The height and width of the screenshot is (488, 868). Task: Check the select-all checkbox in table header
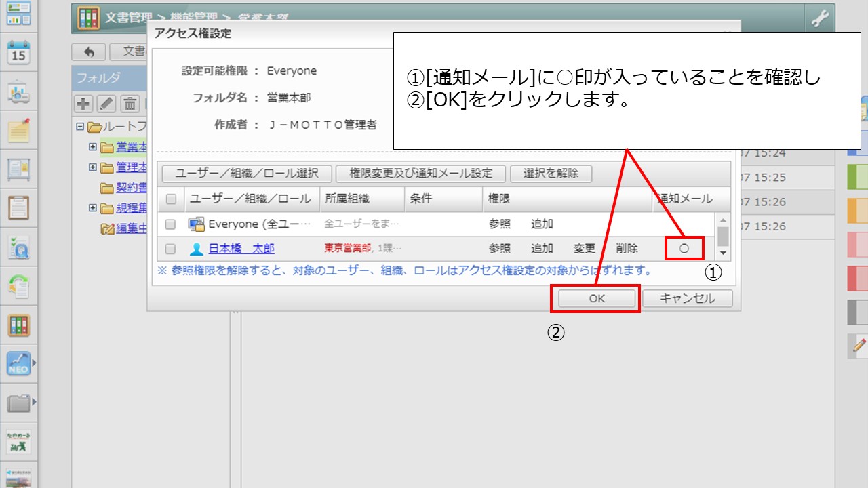coord(171,199)
